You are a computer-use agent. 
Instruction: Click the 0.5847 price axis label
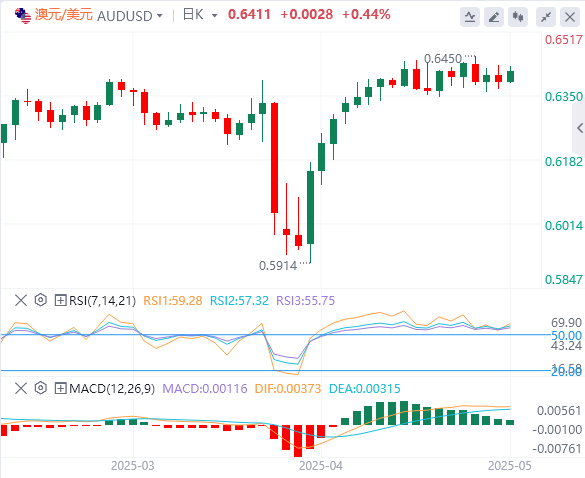(564, 279)
